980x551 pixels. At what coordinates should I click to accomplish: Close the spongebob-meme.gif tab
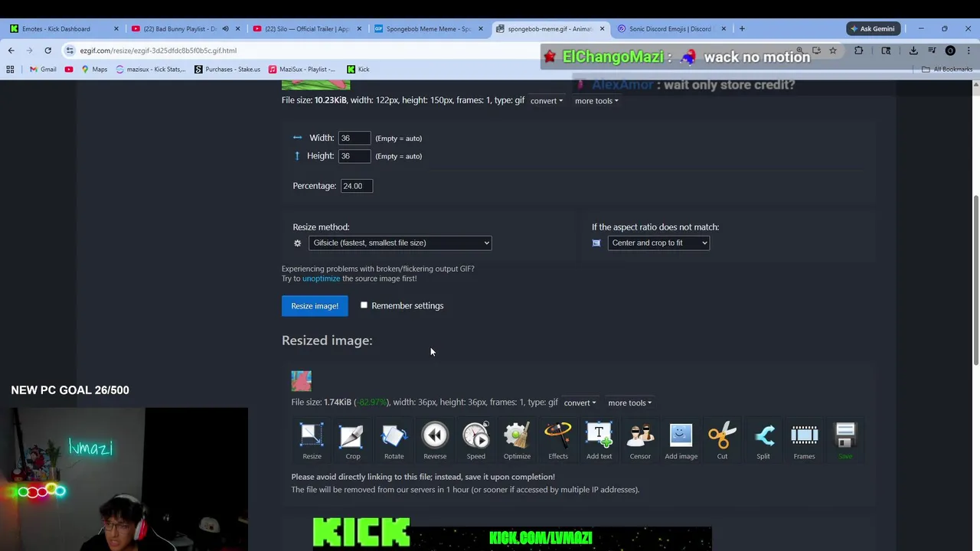(x=602, y=29)
